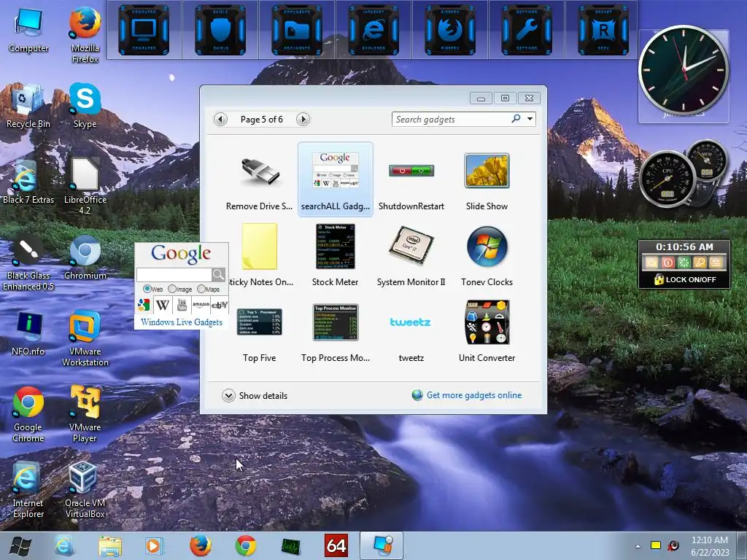Select the VMware Workstation desktop icon
The image size is (747, 560).
coord(85,338)
